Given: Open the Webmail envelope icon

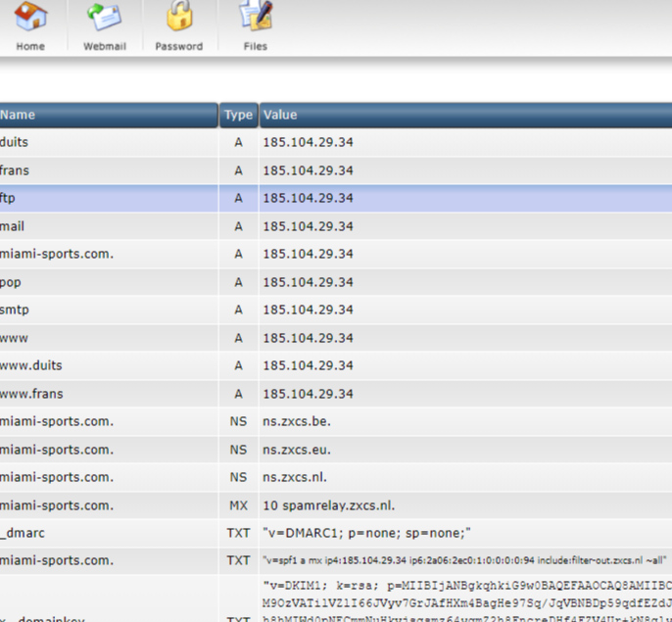Looking at the screenshot, I should point(105,18).
